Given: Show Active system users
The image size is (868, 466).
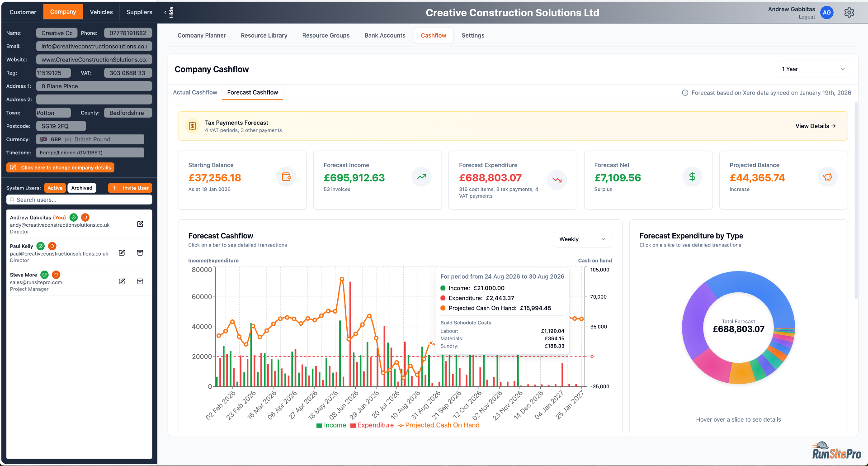Looking at the screenshot, I should 55,188.
